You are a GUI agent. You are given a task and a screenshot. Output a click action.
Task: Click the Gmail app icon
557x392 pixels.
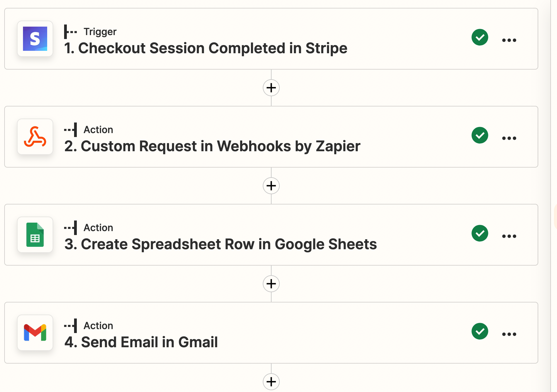click(x=35, y=333)
